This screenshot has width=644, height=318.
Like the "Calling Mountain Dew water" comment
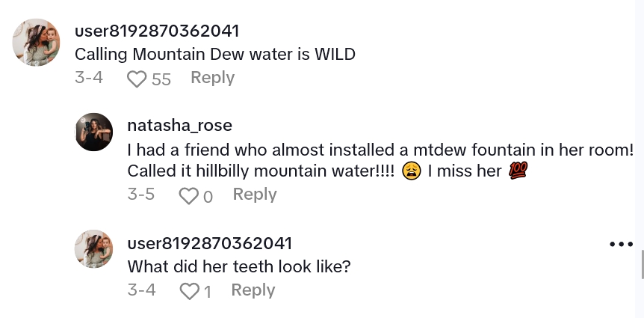137,79
